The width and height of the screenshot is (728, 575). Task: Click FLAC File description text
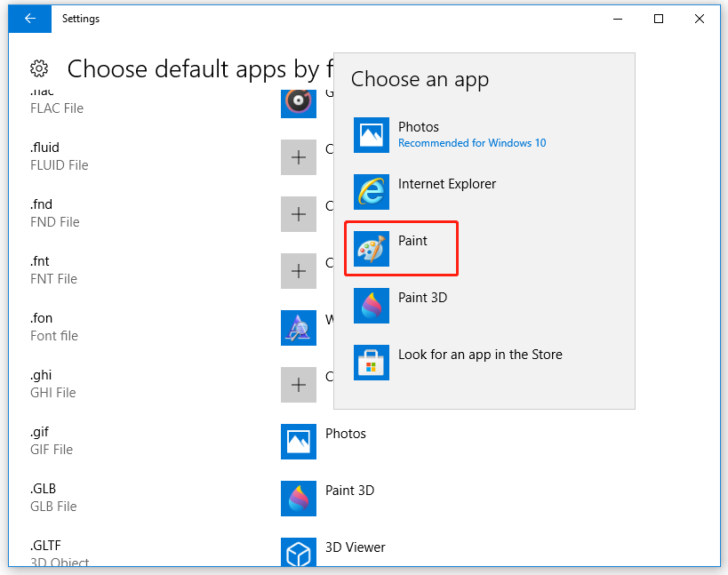point(57,108)
